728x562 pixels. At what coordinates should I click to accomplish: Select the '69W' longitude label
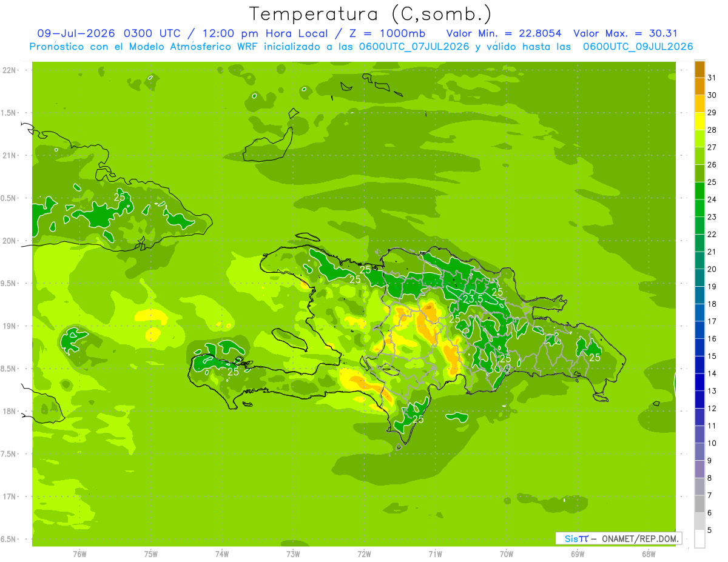click(x=578, y=554)
